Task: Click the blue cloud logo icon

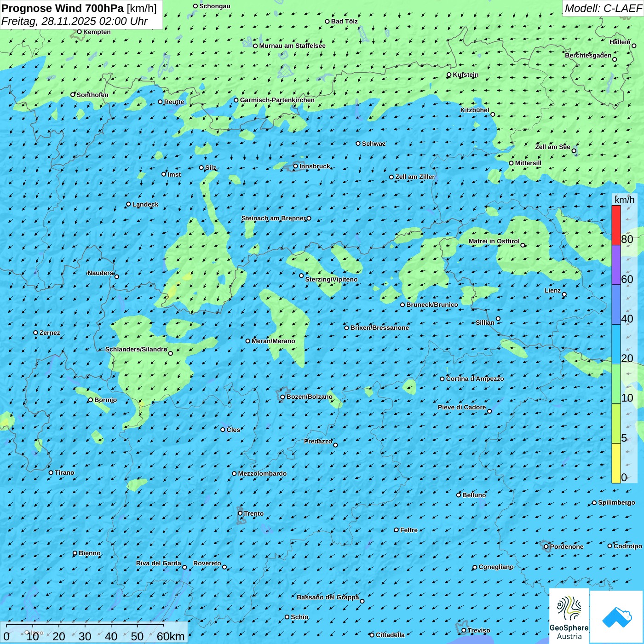Action: click(x=617, y=617)
